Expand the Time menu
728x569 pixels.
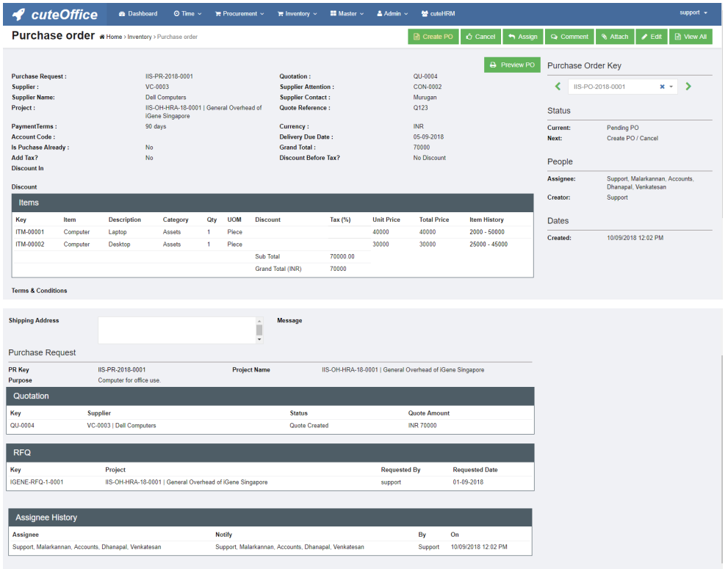coord(187,13)
